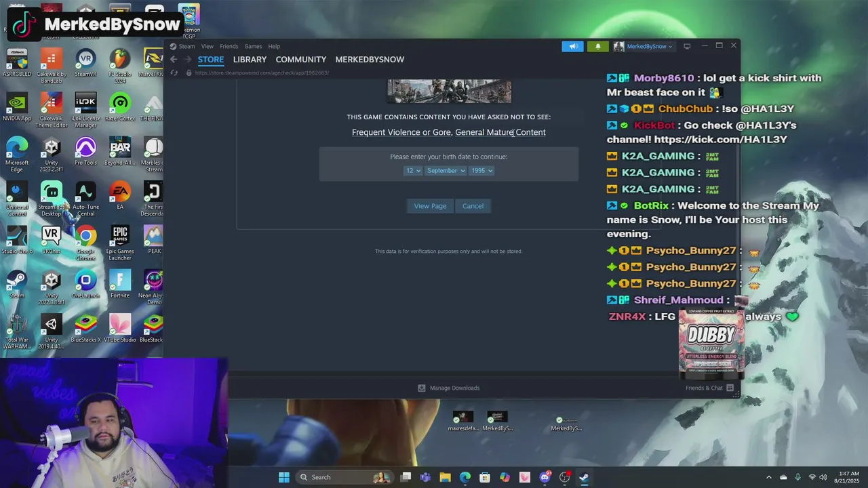
Task: Select the Pro Tools desktop icon
Action: point(85,152)
